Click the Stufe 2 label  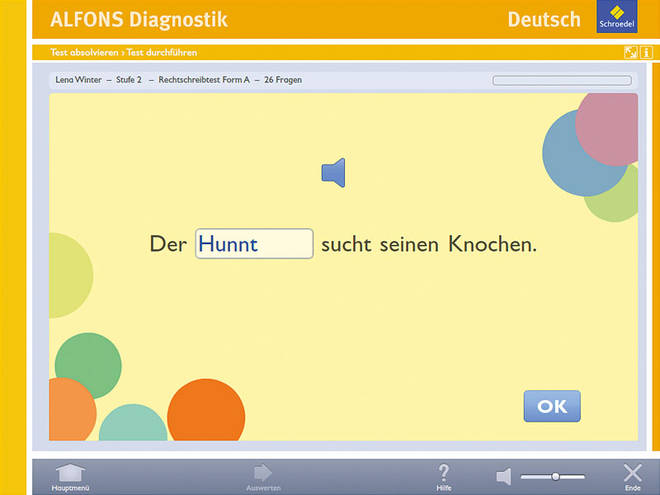[x=129, y=80]
